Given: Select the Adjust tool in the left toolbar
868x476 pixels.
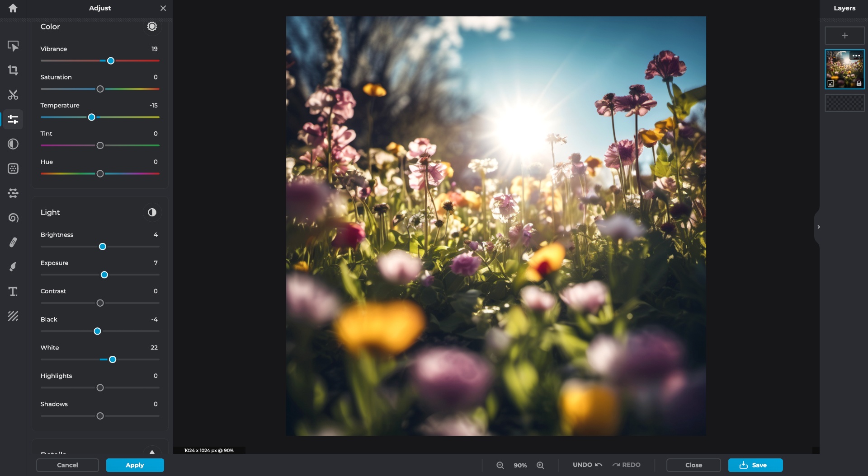Looking at the screenshot, I should tap(13, 119).
